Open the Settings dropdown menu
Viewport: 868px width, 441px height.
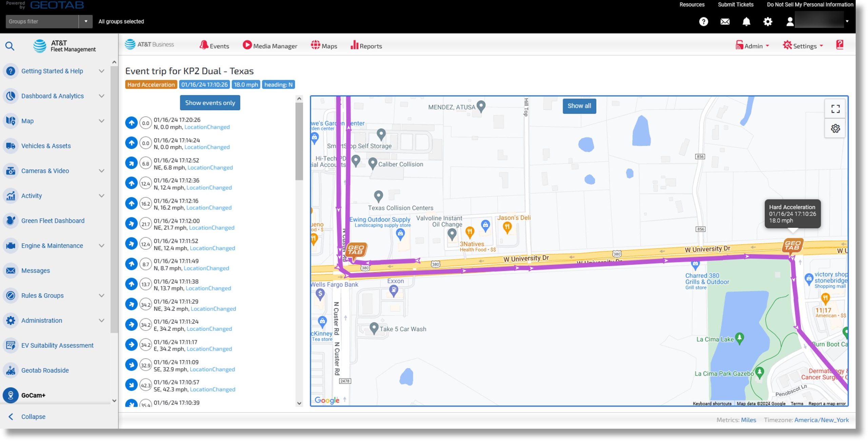pyautogui.click(x=803, y=46)
